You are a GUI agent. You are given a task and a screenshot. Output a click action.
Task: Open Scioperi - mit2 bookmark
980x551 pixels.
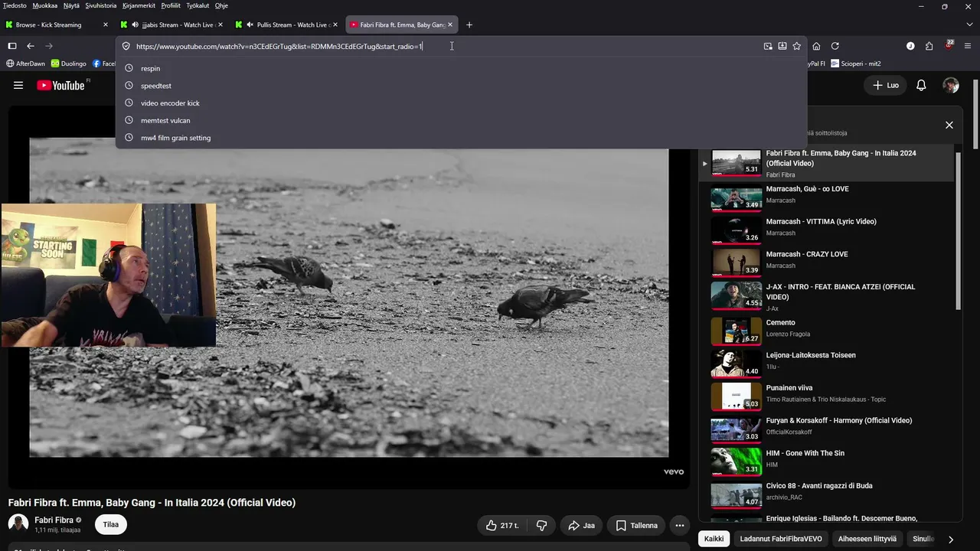click(x=856, y=64)
